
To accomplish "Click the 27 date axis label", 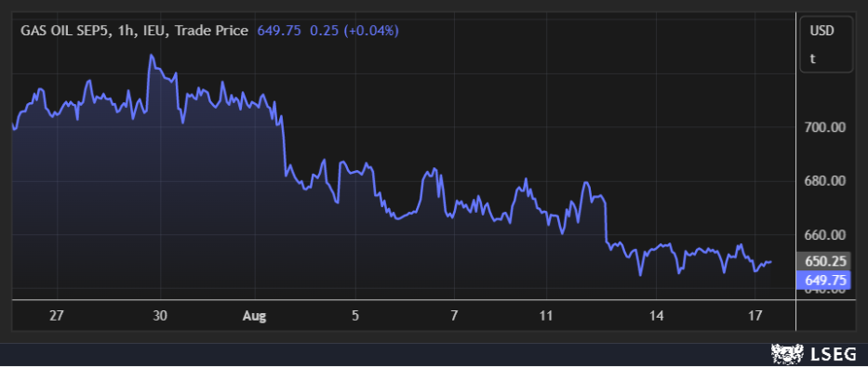I will coord(57,316).
